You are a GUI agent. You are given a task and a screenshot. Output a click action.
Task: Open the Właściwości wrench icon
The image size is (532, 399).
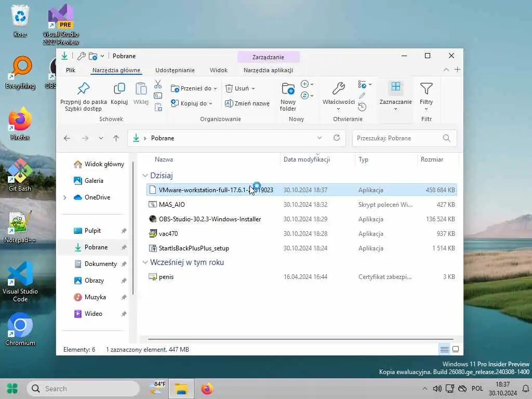pyautogui.click(x=338, y=88)
